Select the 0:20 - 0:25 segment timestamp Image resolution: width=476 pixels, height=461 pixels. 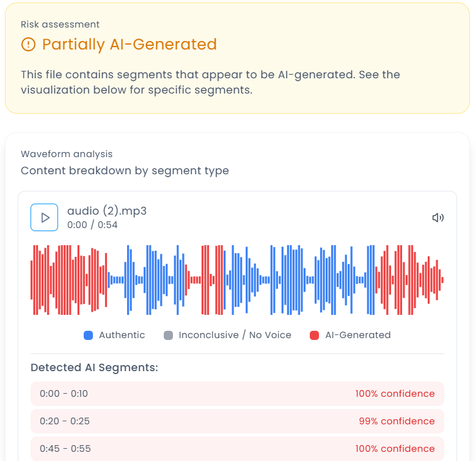point(64,421)
